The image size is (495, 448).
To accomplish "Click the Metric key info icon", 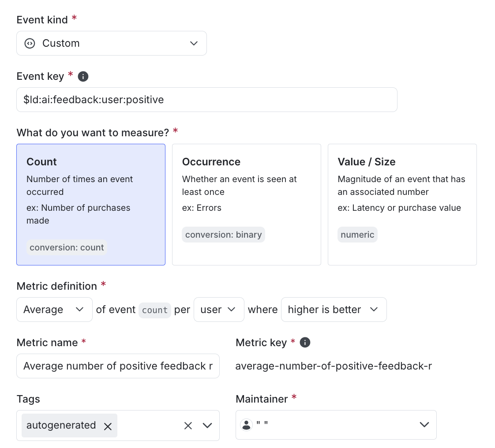I will click(x=305, y=343).
